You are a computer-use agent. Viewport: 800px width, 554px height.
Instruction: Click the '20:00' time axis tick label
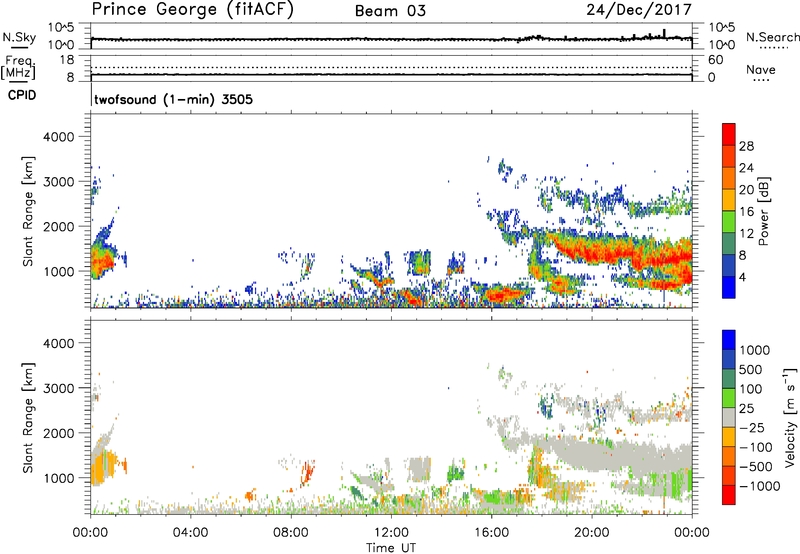[x=591, y=533]
